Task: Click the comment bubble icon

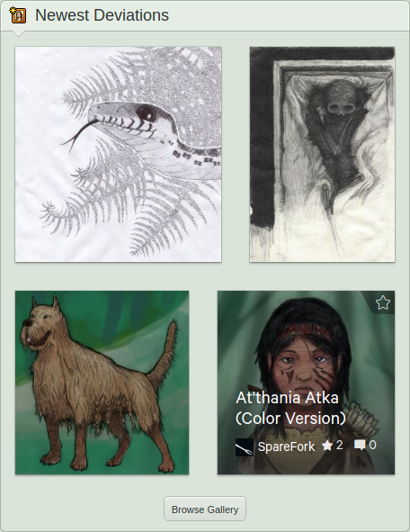Action: pyautogui.click(x=360, y=446)
